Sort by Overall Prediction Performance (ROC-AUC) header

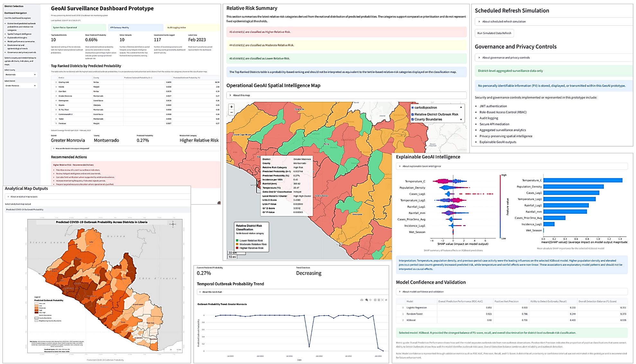click(465, 301)
